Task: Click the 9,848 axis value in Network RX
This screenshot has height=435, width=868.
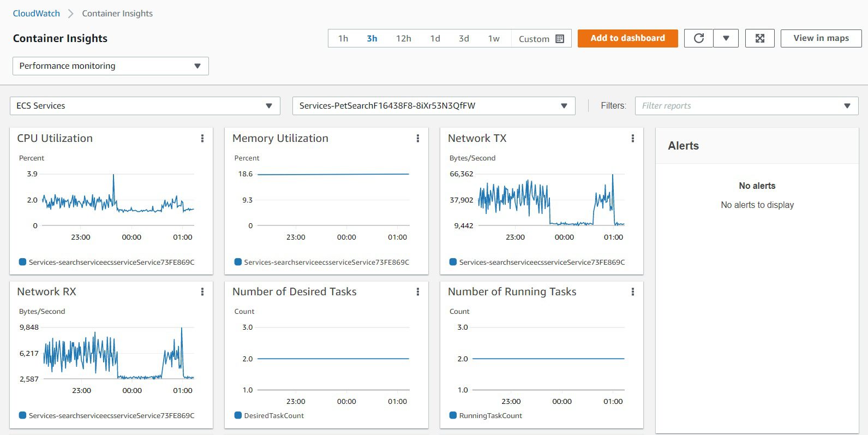Action: pos(29,327)
